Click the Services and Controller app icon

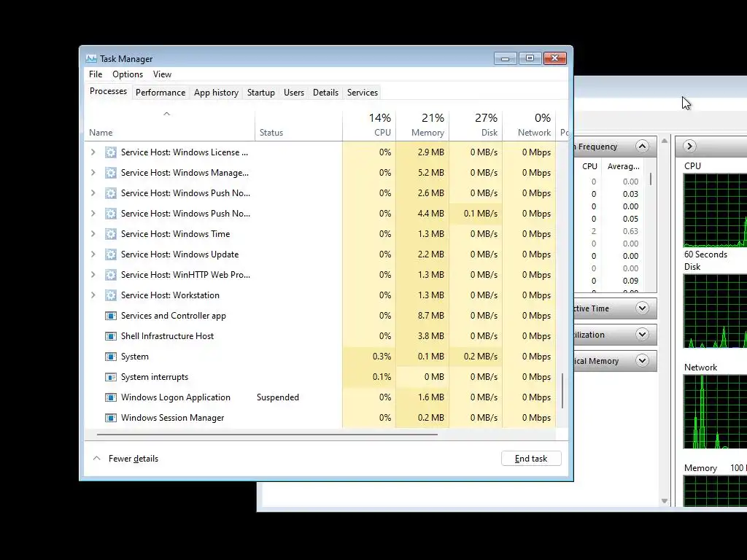[111, 316]
